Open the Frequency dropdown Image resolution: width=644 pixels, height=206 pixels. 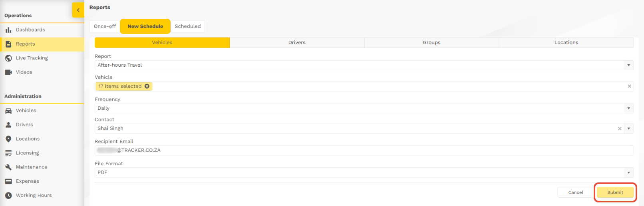click(x=628, y=108)
